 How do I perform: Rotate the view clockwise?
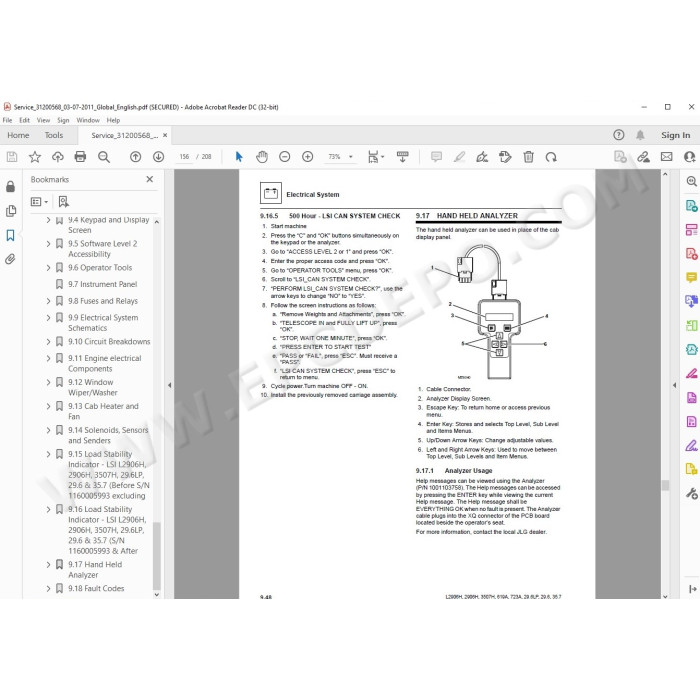pyautogui.click(x=551, y=157)
